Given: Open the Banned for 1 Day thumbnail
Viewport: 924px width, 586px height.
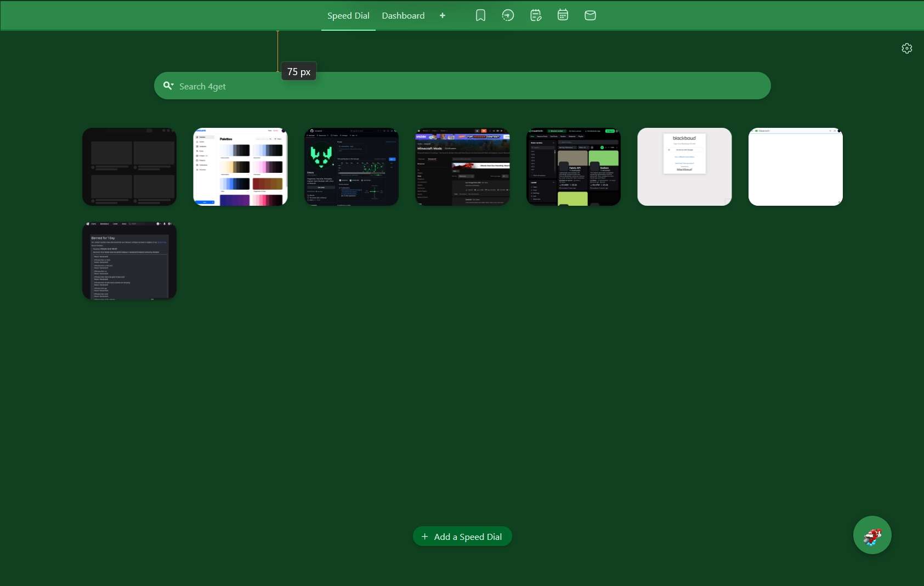Looking at the screenshot, I should pos(129,261).
